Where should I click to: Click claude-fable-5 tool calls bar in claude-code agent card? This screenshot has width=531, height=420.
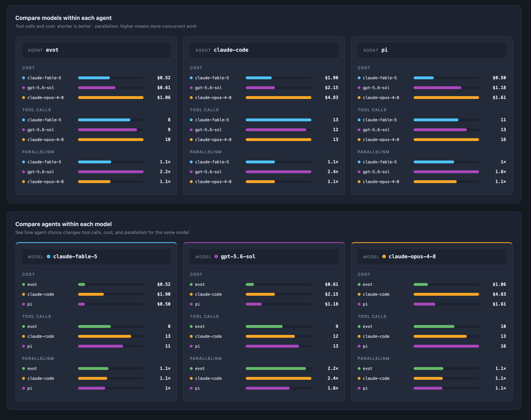pyautogui.click(x=279, y=120)
